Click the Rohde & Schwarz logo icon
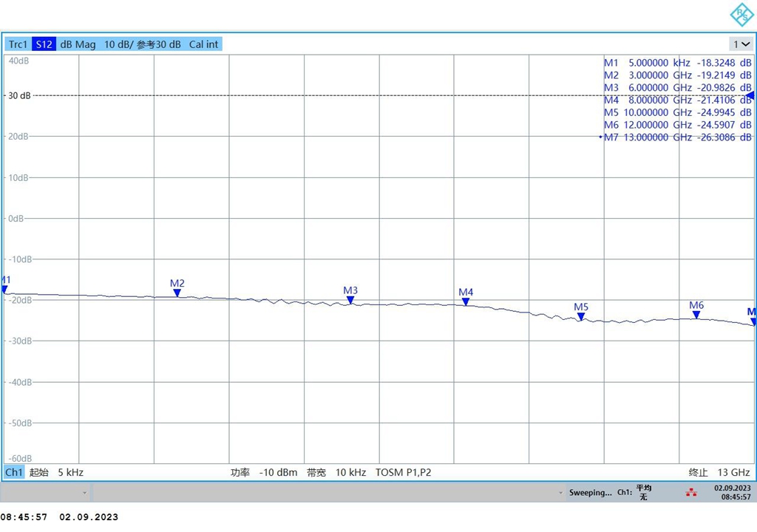This screenshot has height=532, width=757. (740, 14)
